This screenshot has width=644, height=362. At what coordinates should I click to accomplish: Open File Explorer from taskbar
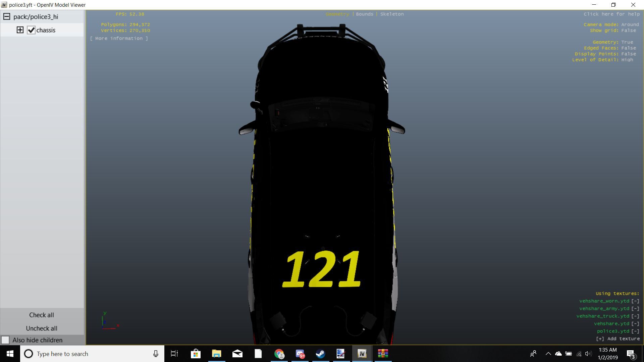point(216,354)
